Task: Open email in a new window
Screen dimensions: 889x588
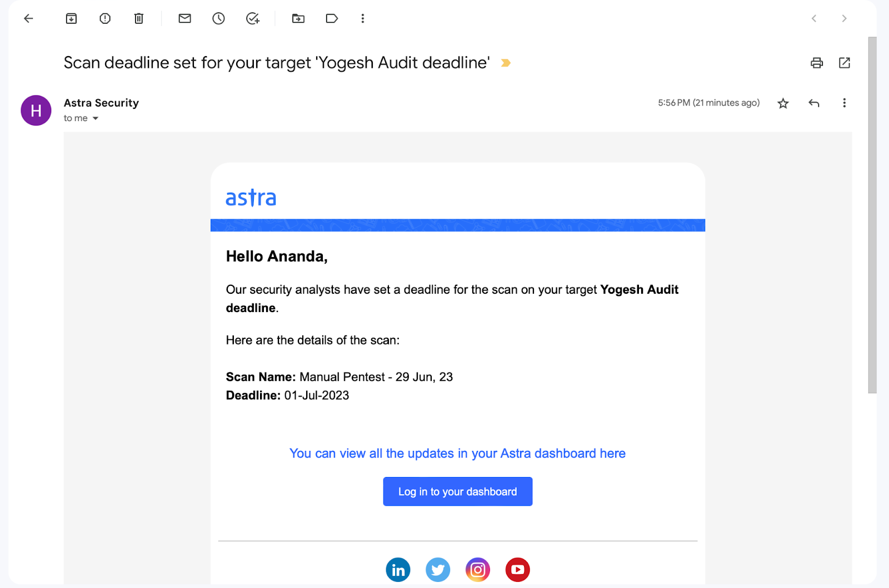Action: (x=845, y=63)
